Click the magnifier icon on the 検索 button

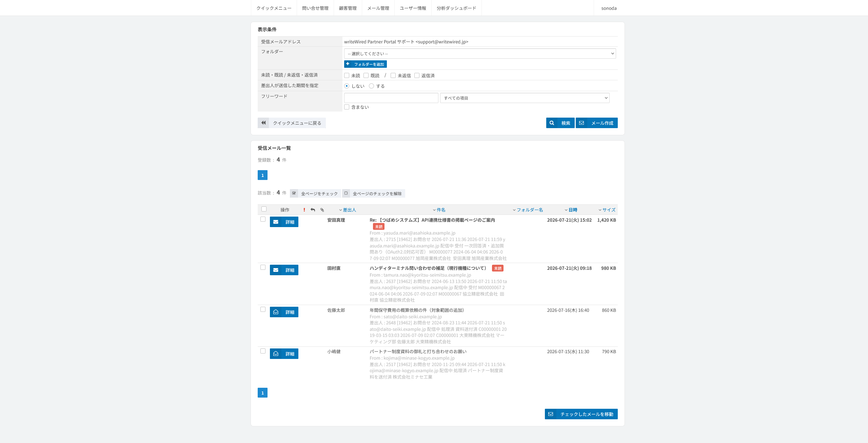[x=552, y=123]
